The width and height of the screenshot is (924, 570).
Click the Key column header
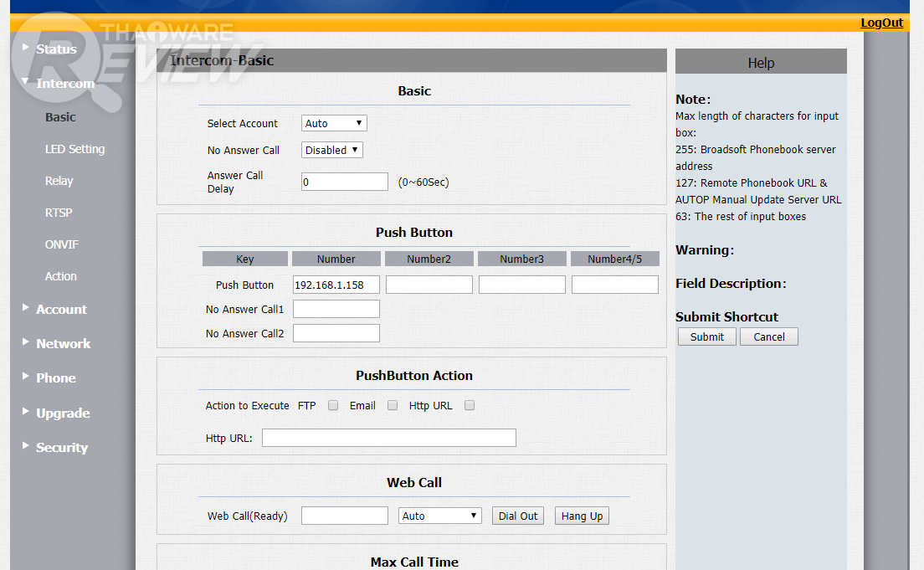(x=245, y=259)
